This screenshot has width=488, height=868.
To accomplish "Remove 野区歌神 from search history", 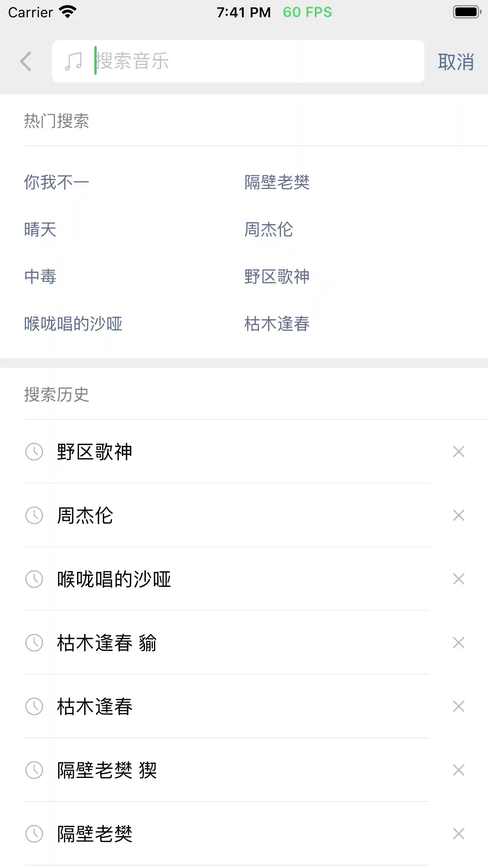I will point(459,452).
